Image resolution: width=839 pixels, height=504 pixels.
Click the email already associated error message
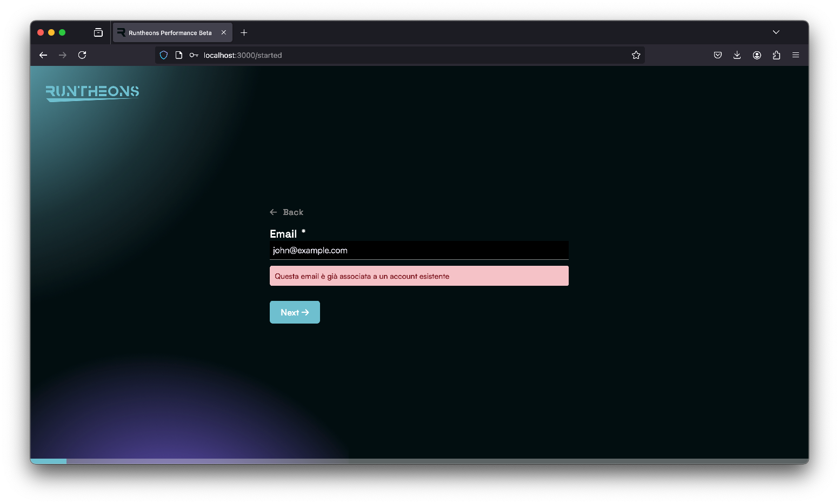point(419,276)
